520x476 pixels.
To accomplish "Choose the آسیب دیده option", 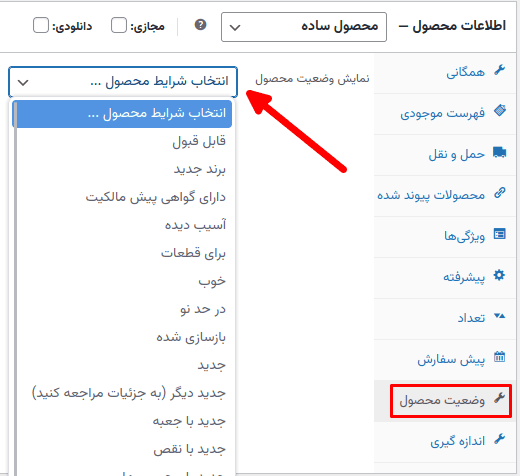I will coord(122,226).
